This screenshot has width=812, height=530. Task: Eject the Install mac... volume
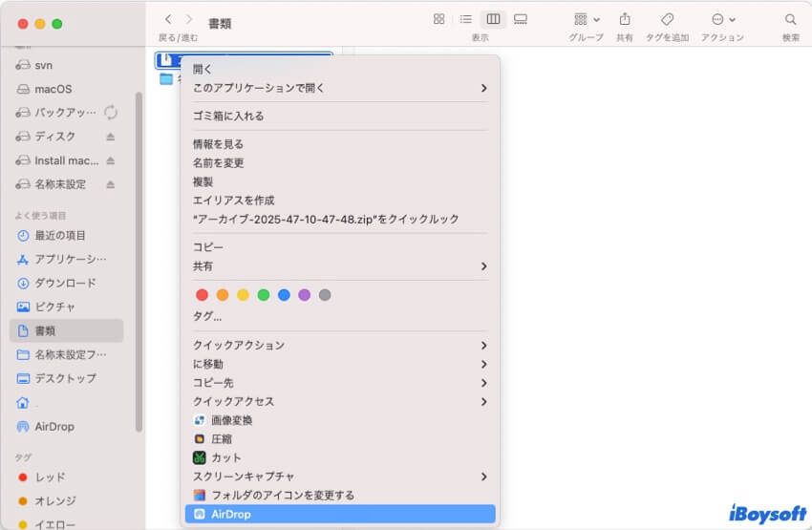[110, 160]
